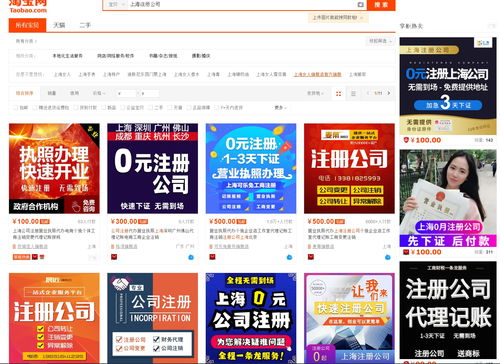
Task: Enable the 正品保障 checkbox
Action: [x=189, y=108]
